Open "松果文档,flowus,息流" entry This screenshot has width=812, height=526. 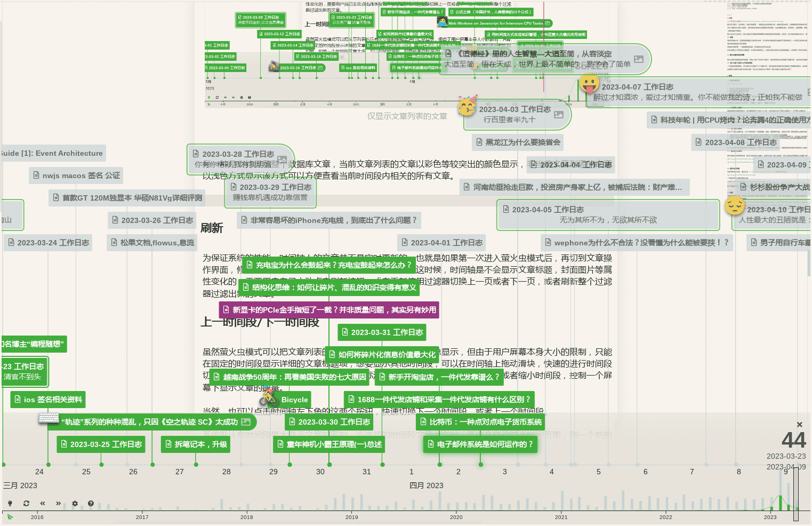[x=152, y=243]
